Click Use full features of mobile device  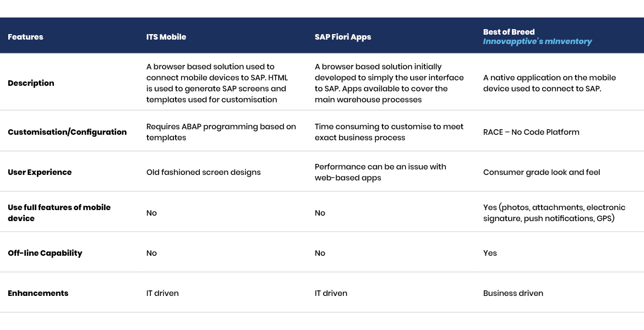59,213
